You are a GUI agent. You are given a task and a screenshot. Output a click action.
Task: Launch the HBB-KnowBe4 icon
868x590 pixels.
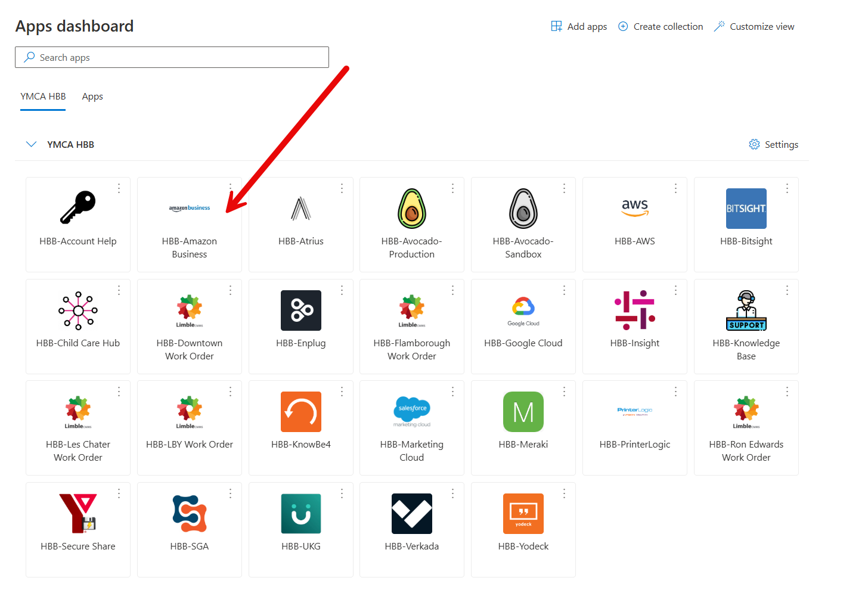(x=301, y=412)
